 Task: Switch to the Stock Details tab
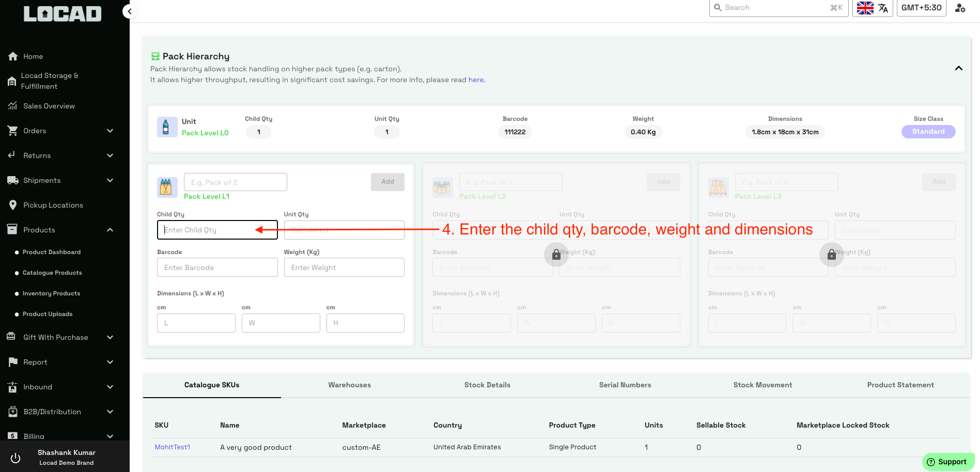point(487,385)
